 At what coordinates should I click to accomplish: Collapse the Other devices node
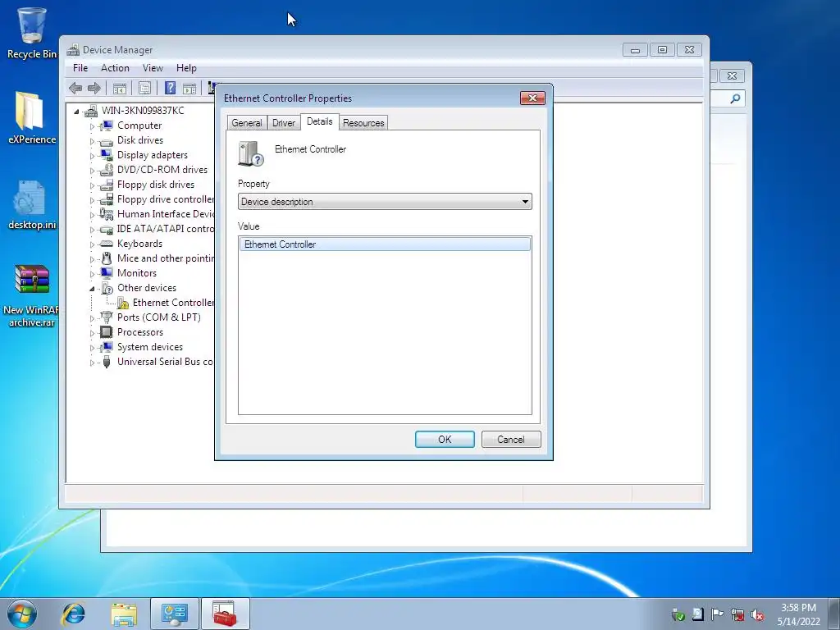coord(92,289)
